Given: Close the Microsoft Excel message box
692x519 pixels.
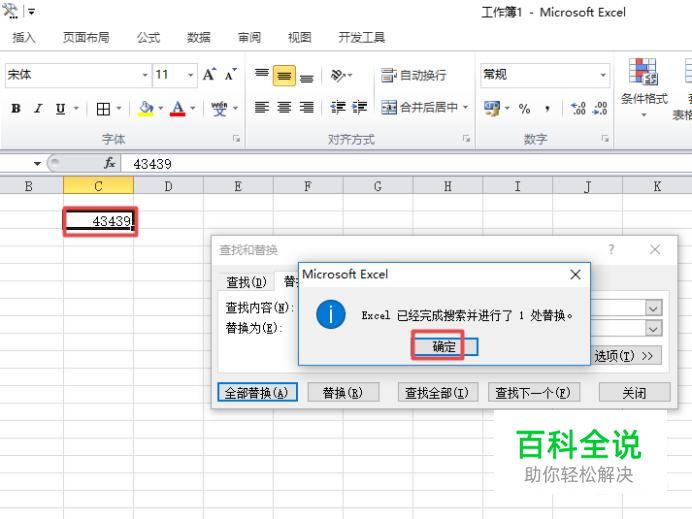Looking at the screenshot, I should (x=575, y=275).
